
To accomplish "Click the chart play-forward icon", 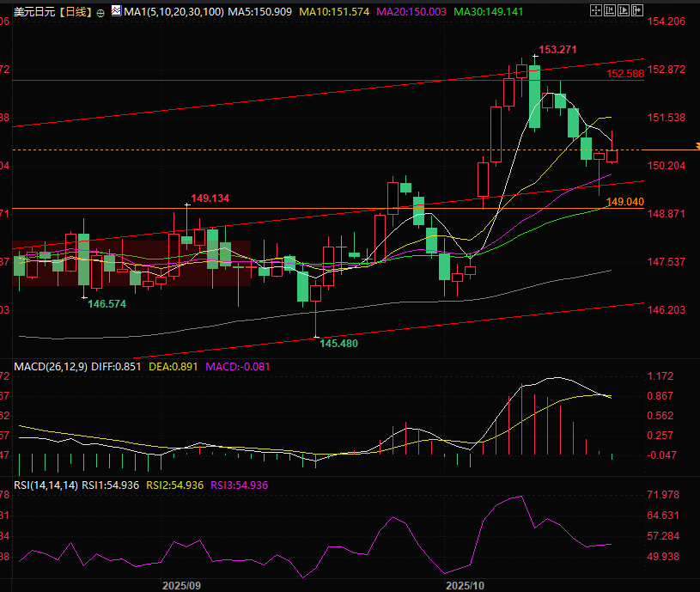I will coord(624,10).
